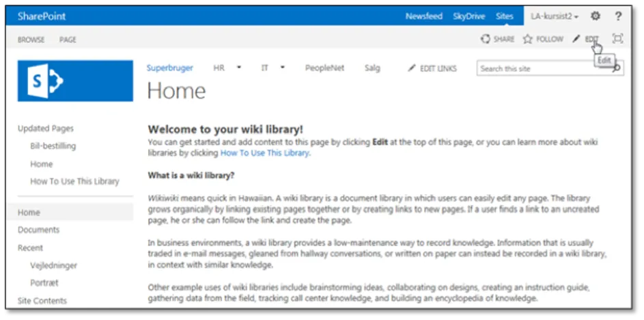Click the Edit pencil button
Screen dimensions: 644x320
tap(586, 39)
